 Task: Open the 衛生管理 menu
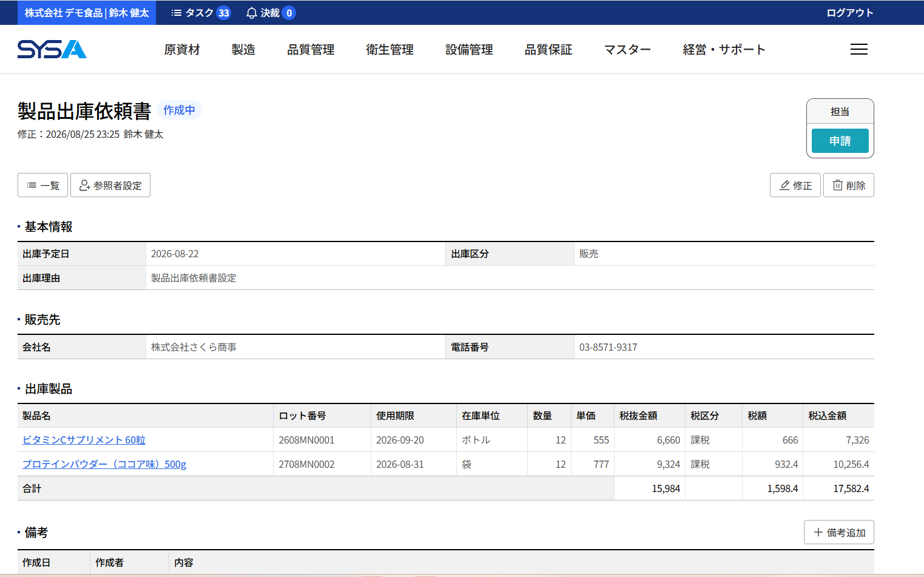pos(389,50)
